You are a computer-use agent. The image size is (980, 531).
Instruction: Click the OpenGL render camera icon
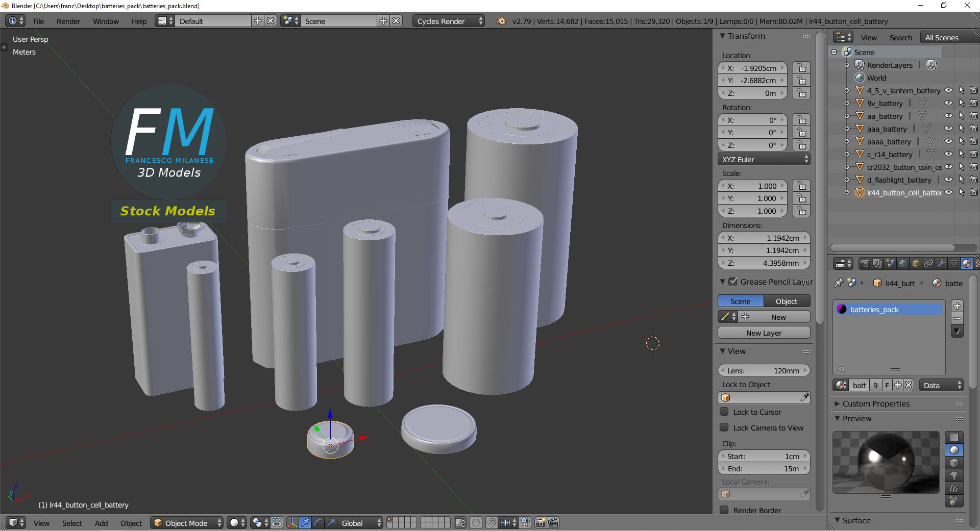540,523
